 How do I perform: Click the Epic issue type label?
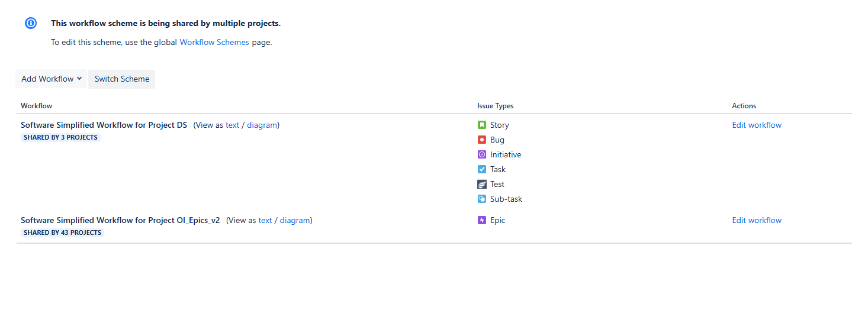click(x=498, y=220)
